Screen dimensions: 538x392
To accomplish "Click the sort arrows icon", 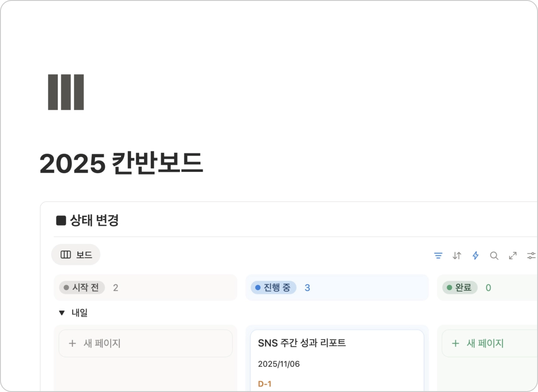I will click(x=457, y=256).
